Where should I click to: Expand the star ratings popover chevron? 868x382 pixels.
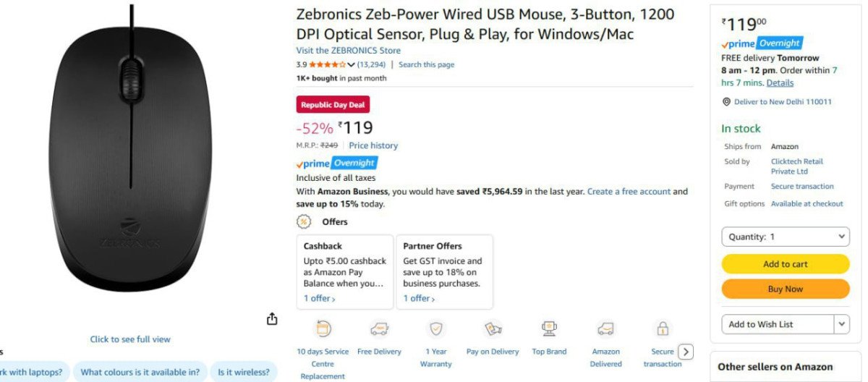coord(352,65)
